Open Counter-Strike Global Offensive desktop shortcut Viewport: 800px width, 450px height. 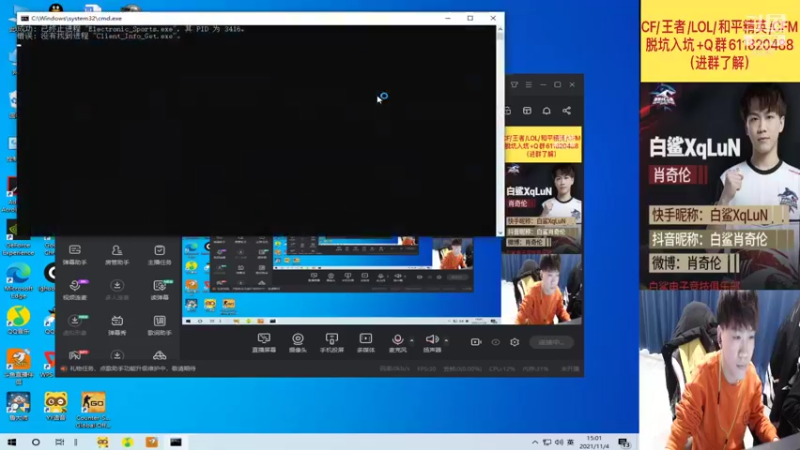93,410
